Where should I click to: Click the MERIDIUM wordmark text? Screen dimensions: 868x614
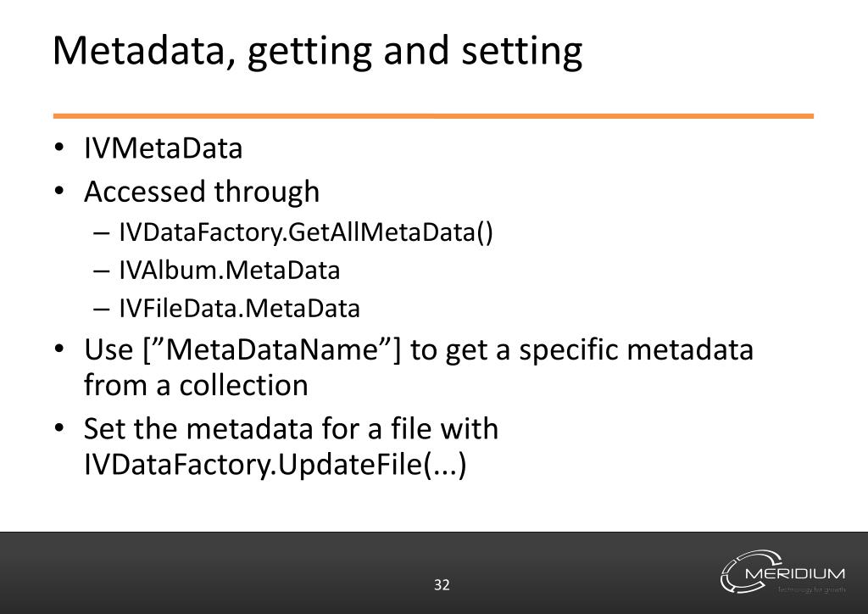(x=795, y=573)
